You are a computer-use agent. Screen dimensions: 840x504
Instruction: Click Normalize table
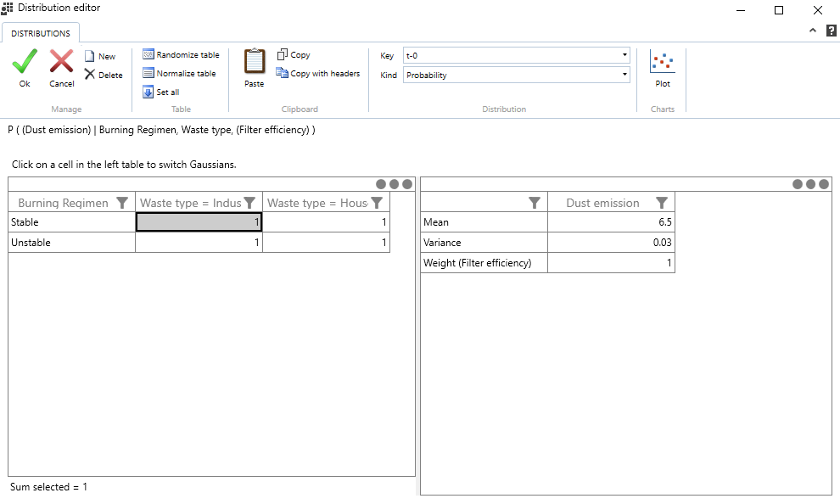pos(179,74)
